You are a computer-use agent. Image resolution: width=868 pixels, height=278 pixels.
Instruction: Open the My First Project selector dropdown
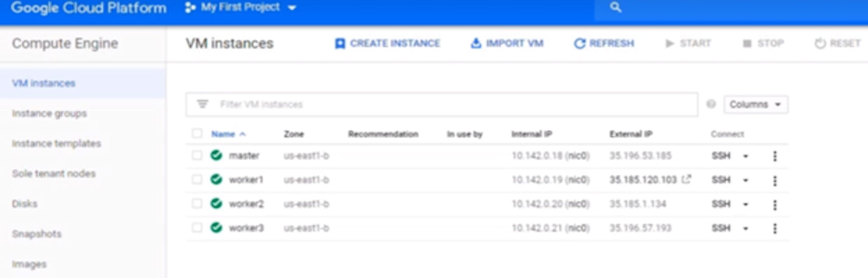click(241, 8)
